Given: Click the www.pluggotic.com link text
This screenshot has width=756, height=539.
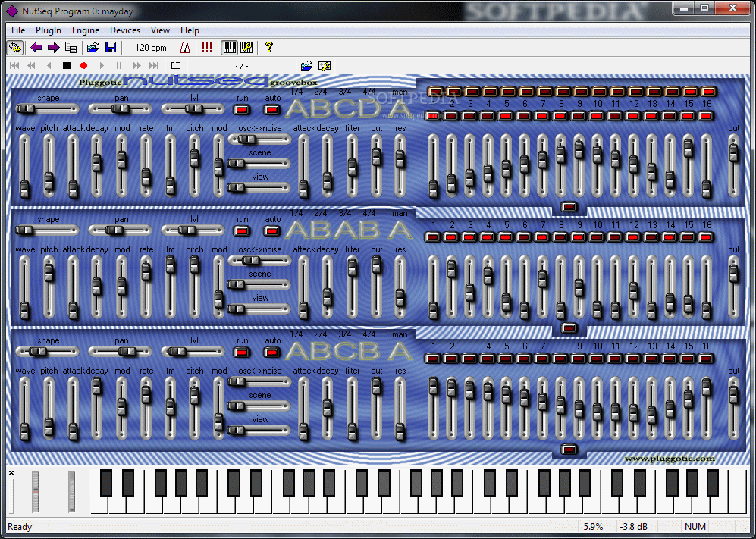Looking at the screenshot, I should (670, 459).
